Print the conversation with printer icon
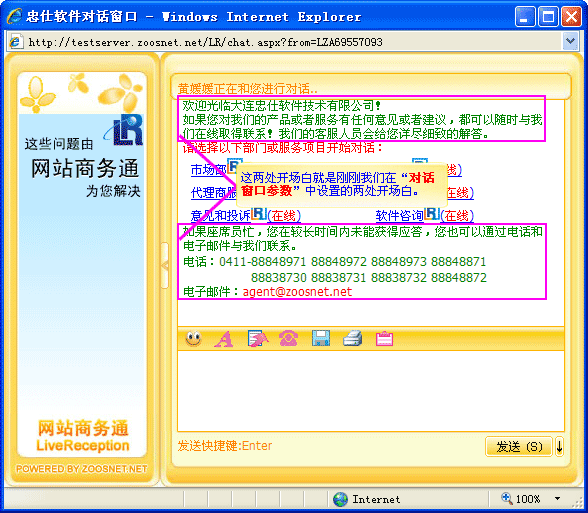This screenshot has width=588, height=513. 352,338
